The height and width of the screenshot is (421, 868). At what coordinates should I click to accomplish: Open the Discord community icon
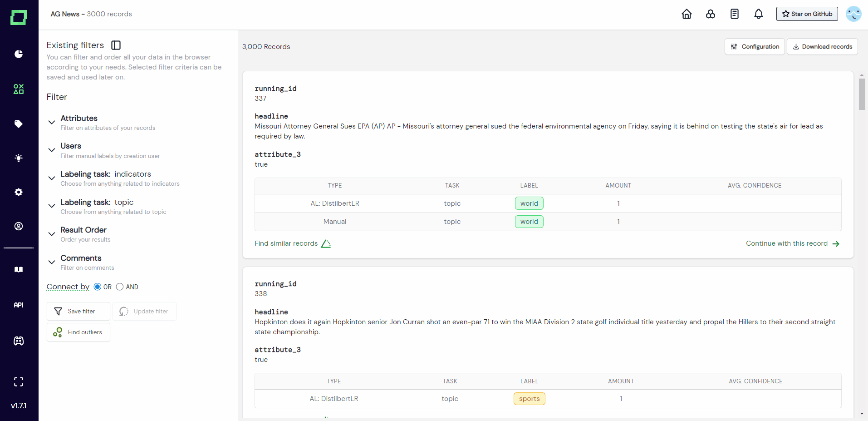click(19, 341)
